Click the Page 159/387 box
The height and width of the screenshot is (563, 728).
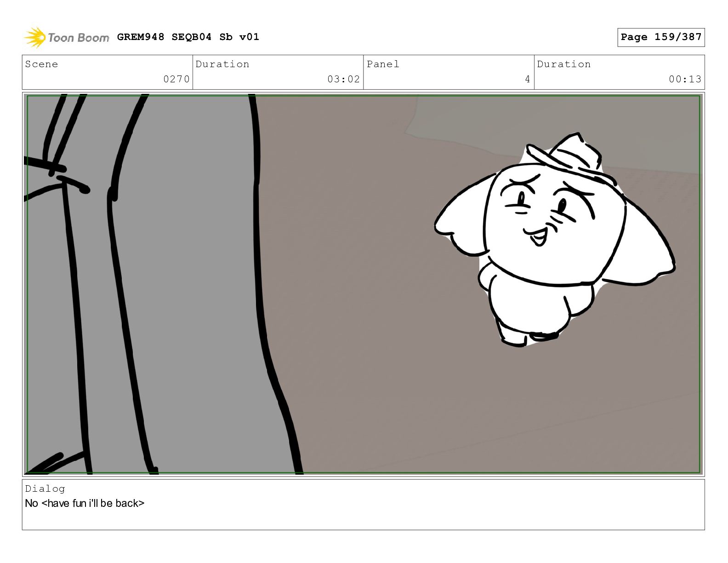(661, 37)
